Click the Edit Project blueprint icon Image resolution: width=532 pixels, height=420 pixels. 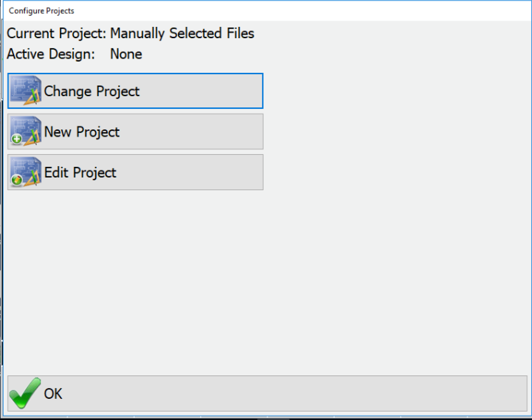[25, 172]
